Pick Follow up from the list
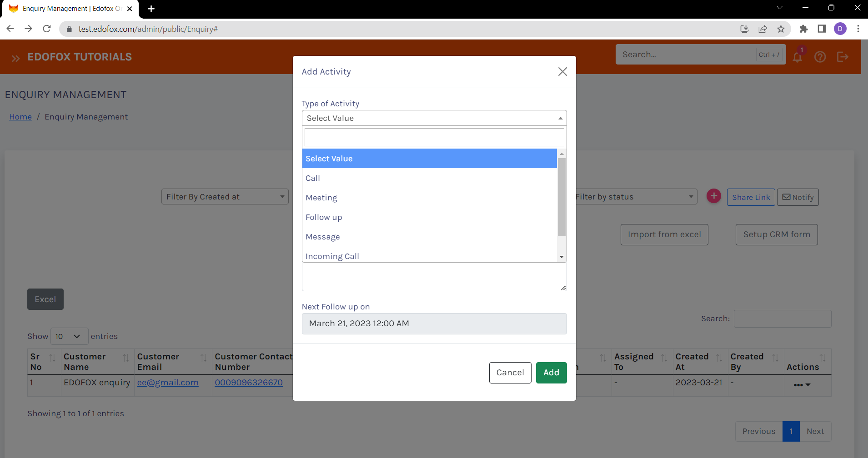The width and height of the screenshot is (868, 458). click(x=324, y=217)
